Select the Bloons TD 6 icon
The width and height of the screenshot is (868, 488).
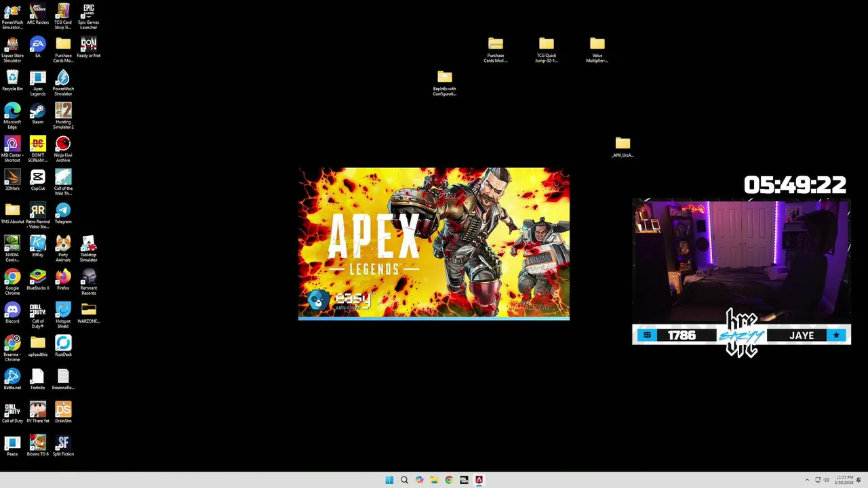pyautogui.click(x=38, y=446)
